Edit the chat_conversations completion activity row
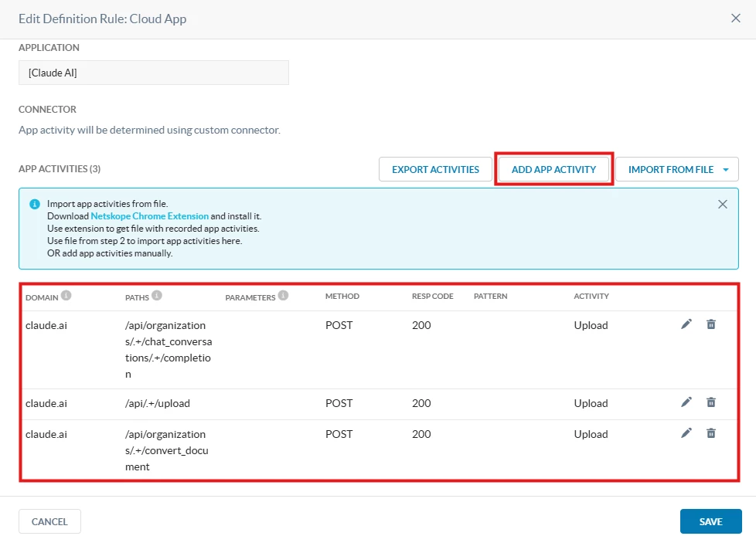 pos(686,324)
